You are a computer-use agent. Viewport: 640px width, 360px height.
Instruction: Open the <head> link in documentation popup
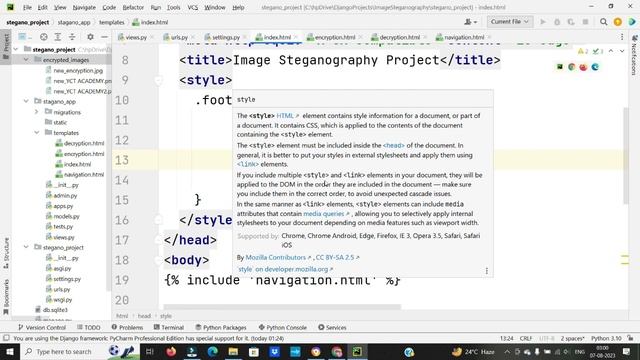[x=393, y=145]
